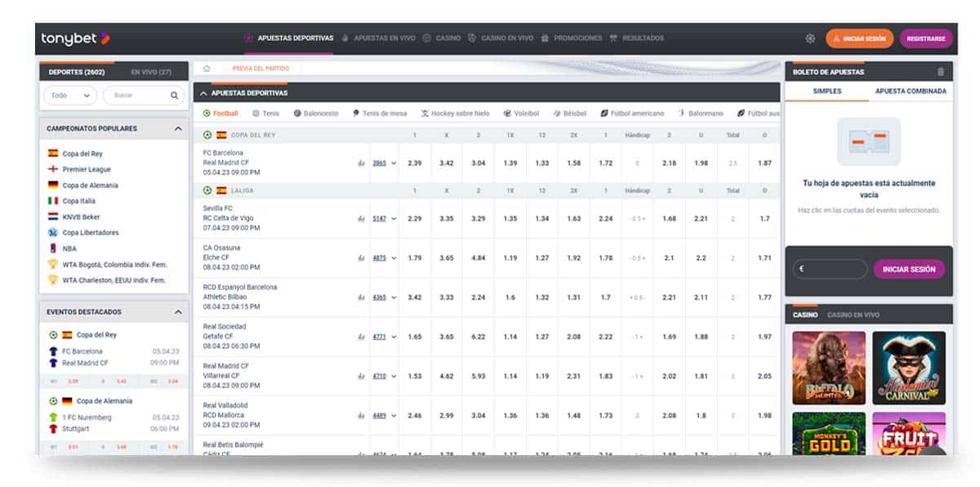Switch to the Béisbol sport tab
The width and height of the screenshot is (980, 487).
click(569, 114)
